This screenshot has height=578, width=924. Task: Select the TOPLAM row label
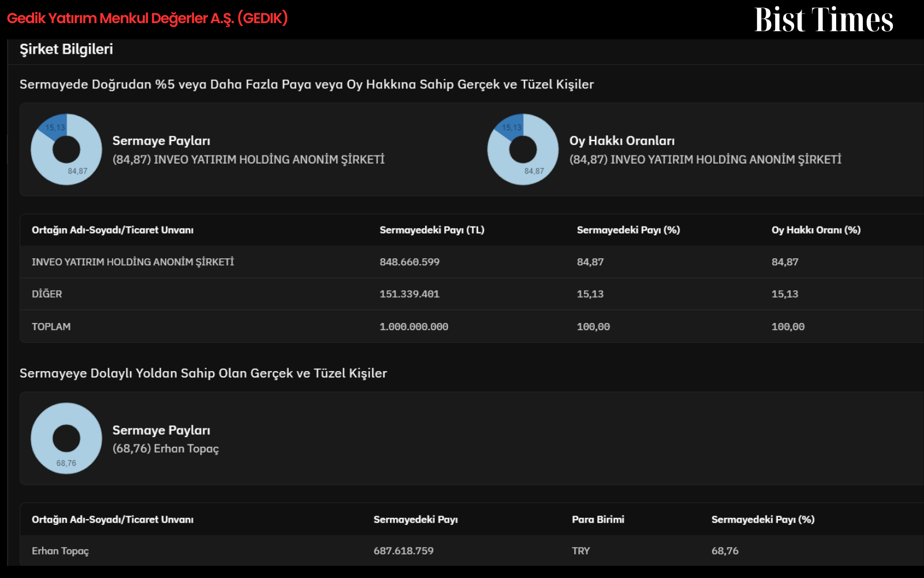(51, 327)
